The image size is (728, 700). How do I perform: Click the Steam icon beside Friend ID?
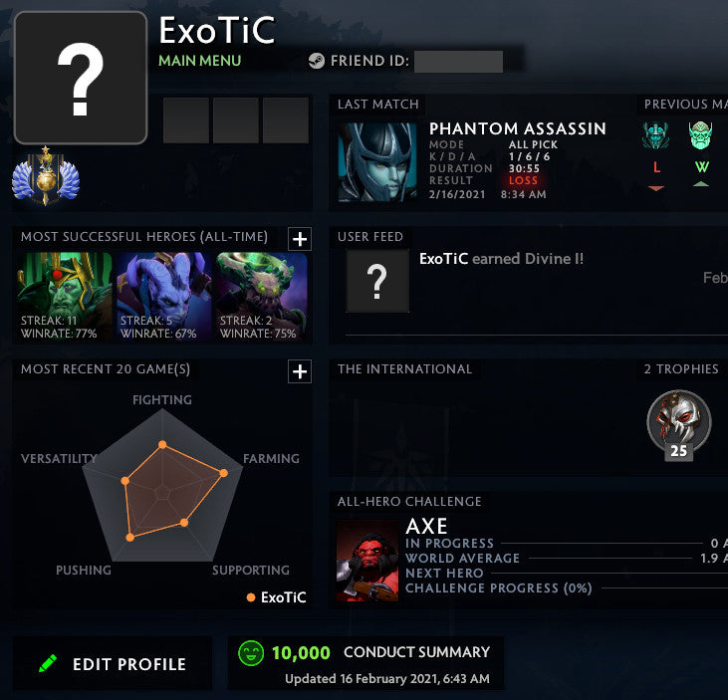click(316, 61)
